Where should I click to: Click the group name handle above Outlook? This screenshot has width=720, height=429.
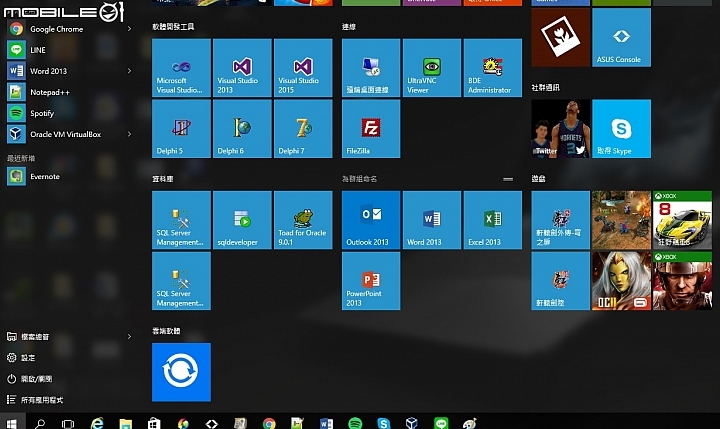[508, 179]
